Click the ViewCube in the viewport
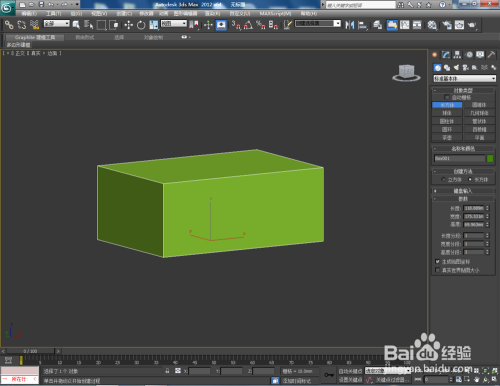Screen dimensions: 500x386 point(406,73)
